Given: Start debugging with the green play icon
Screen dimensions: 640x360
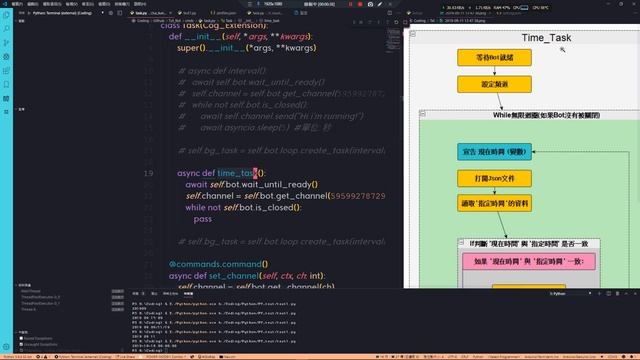Looking at the screenshot, I should 29,13.
